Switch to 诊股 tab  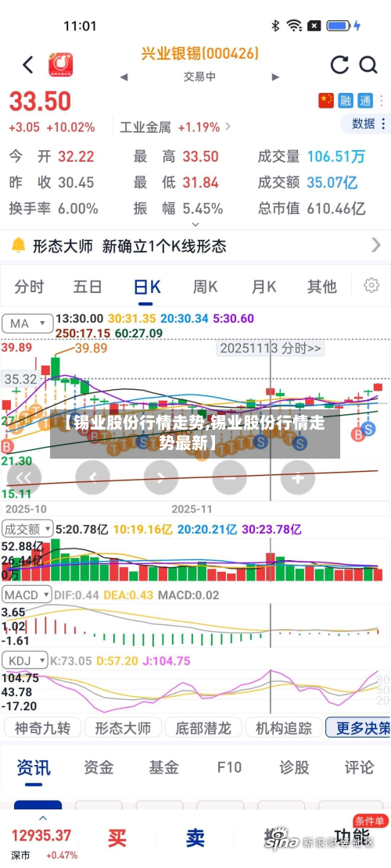pos(294,767)
